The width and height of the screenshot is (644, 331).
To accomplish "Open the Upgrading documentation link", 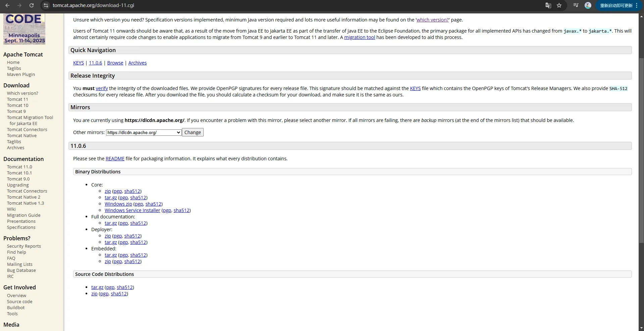I will [18, 185].
